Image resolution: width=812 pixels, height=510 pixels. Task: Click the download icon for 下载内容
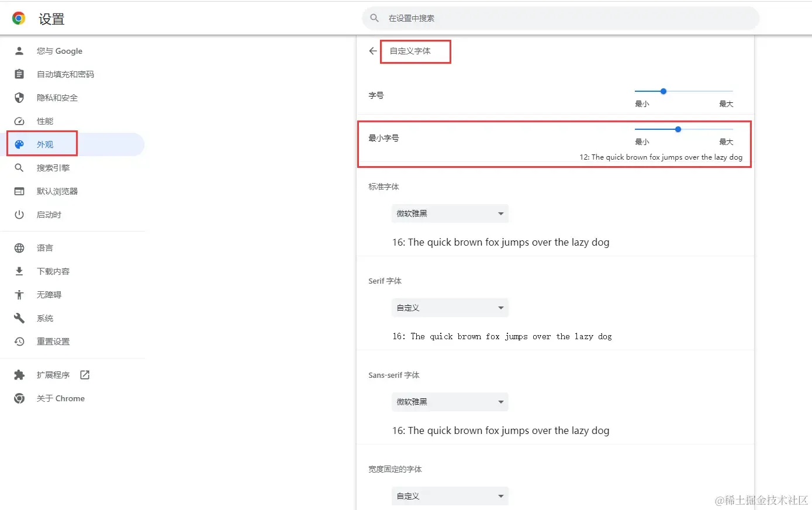(19, 271)
